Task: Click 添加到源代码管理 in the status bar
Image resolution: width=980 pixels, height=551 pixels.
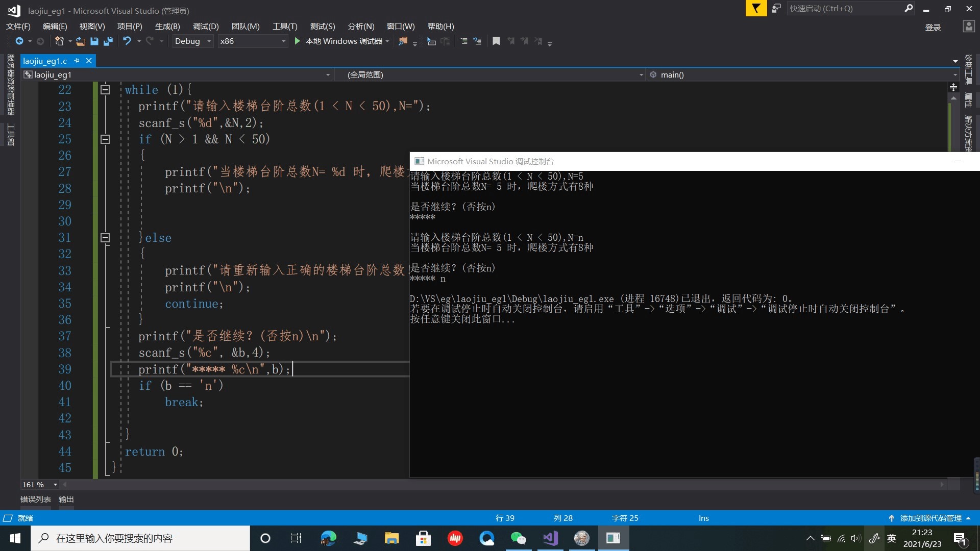Action: (x=930, y=518)
